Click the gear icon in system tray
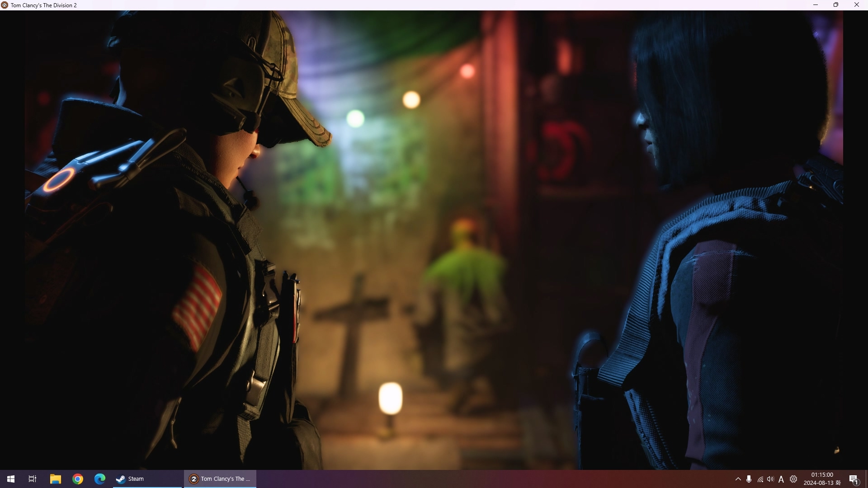The width and height of the screenshot is (868, 488). point(793,479)
